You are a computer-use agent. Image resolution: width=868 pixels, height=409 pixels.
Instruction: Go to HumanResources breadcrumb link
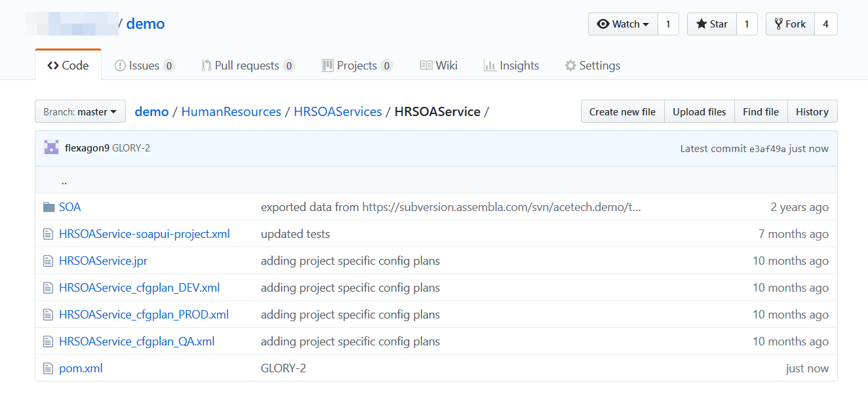click(231, 111)
